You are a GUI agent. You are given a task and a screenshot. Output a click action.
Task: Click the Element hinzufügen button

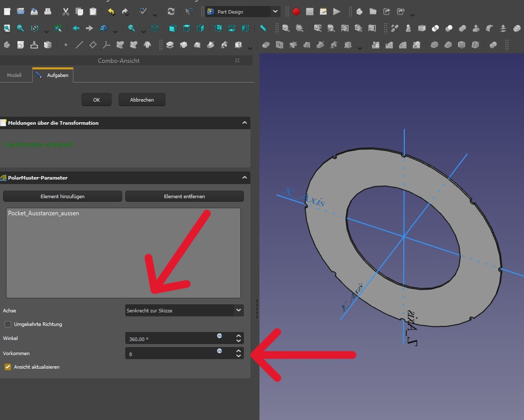coord(63,196)
